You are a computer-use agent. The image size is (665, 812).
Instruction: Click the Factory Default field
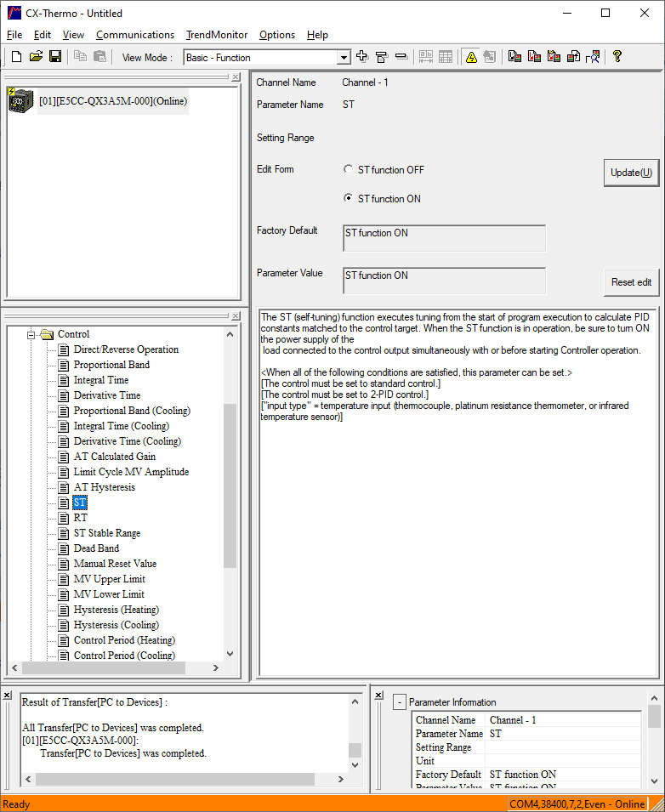[444, 238]
